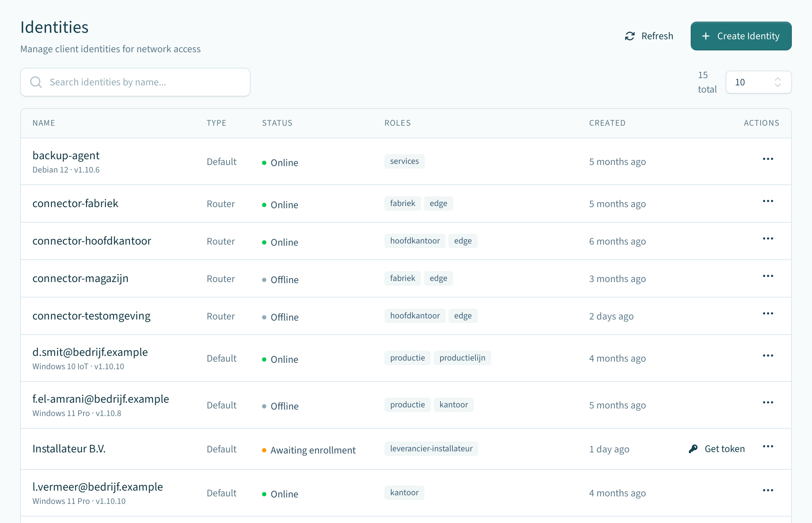Click kantoor tag on l.vermeer row
Screen dimensions: 812x523
point(404,493)
